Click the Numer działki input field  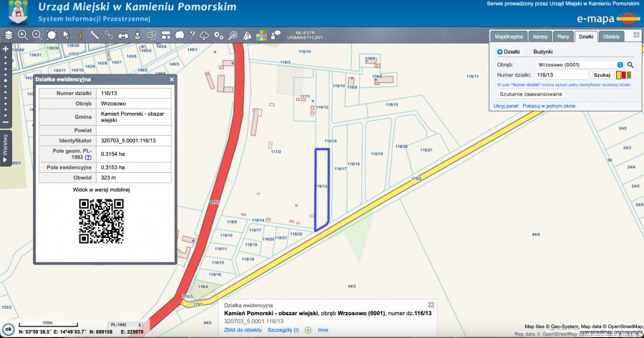(562, 74)
